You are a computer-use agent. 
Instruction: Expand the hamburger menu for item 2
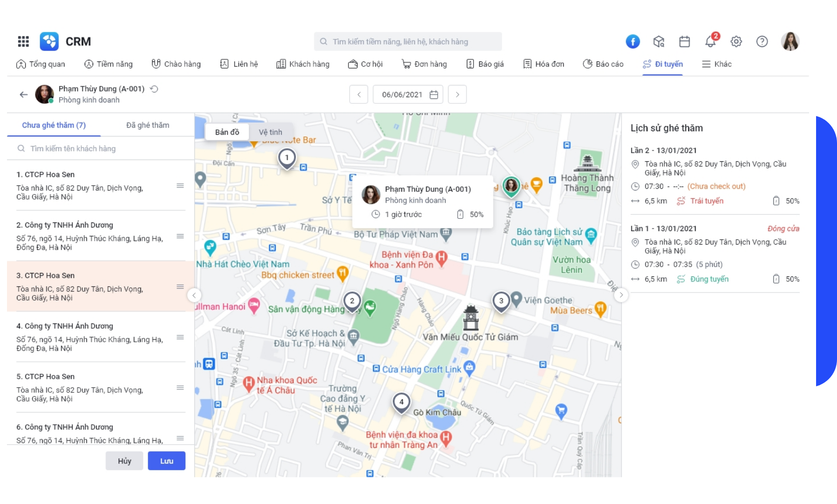[x=179, y=236]
